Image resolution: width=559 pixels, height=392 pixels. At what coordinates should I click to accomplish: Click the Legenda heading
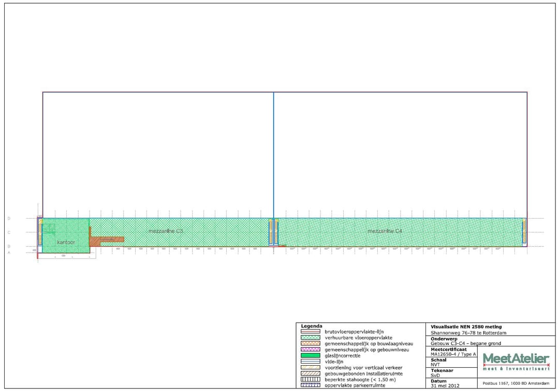click(312, 326)
